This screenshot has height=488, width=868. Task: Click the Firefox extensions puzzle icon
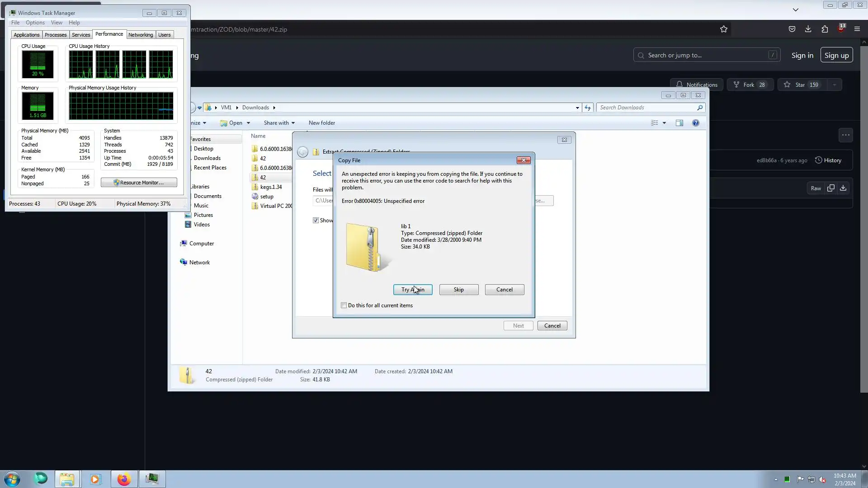click(x=825, y=29)
